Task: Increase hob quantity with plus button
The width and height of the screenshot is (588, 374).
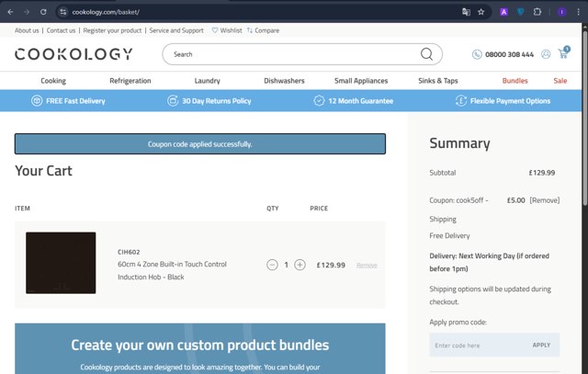Action: coord(300,265)
